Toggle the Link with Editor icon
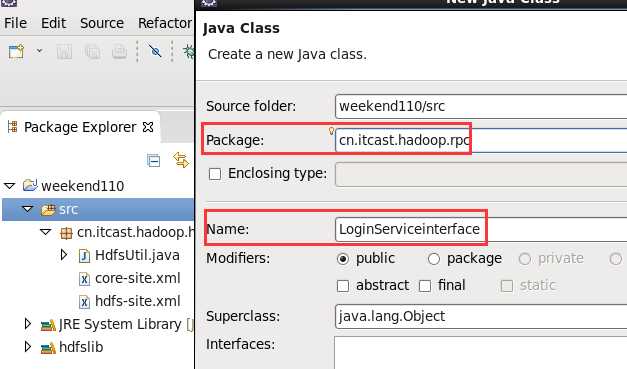The height and width of the screenshot is (369, 627). 181,160
